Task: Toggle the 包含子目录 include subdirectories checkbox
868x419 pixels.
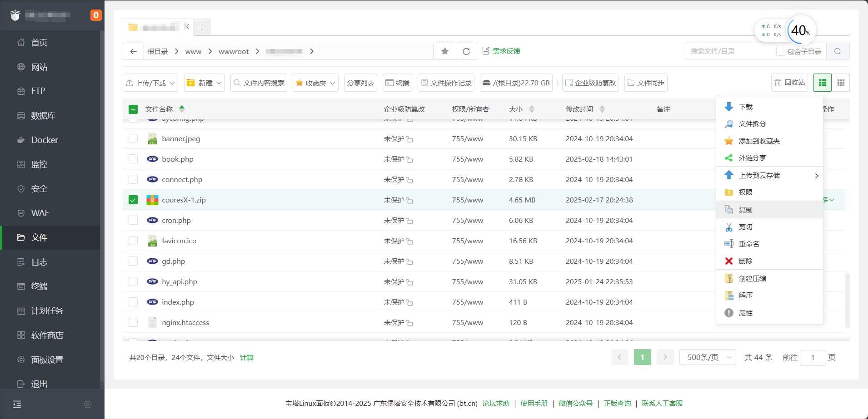Action: [x=780, y=51]
